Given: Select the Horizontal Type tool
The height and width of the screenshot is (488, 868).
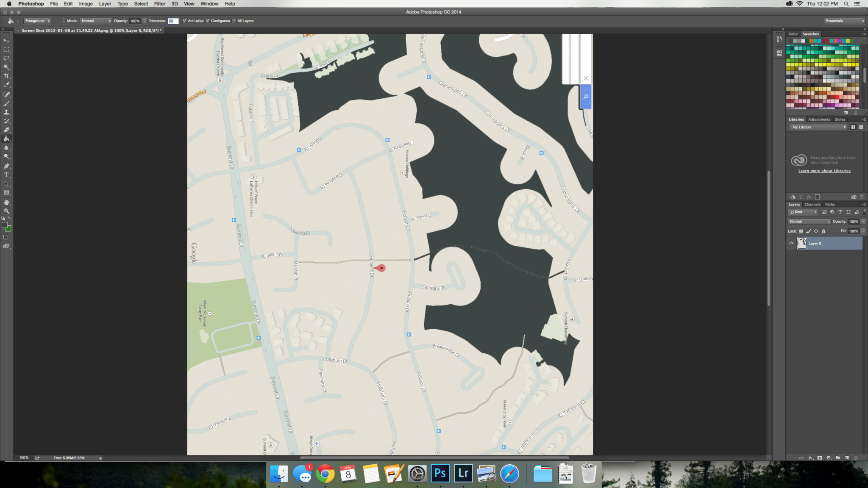Looking at the screenshot, I should [x=6, y=175].
